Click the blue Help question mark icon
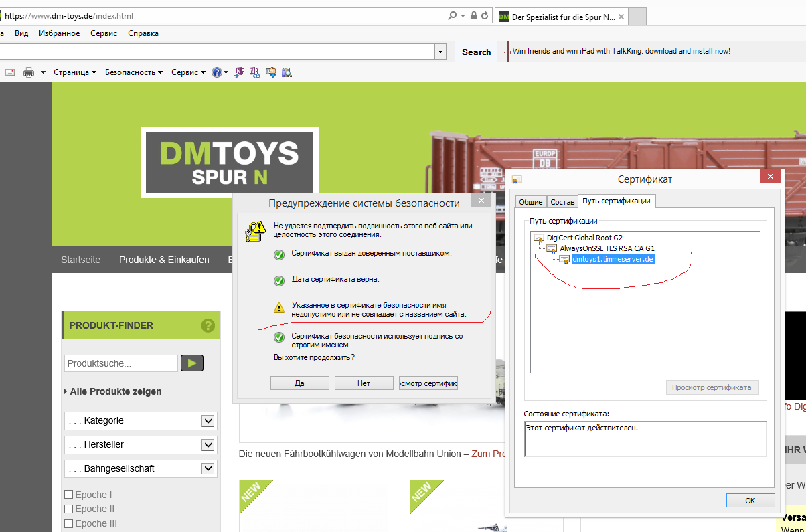The height and width of the screenshot is (532, 806). pyautogui.click(x=217, y=72)
